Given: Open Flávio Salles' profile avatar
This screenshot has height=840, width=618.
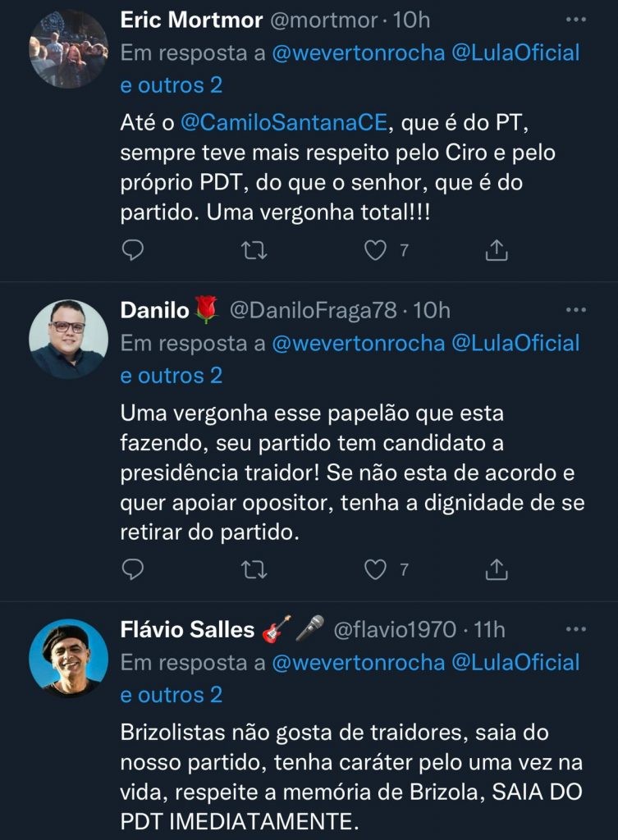Looking at the screenshot, I should click(69, 658).
